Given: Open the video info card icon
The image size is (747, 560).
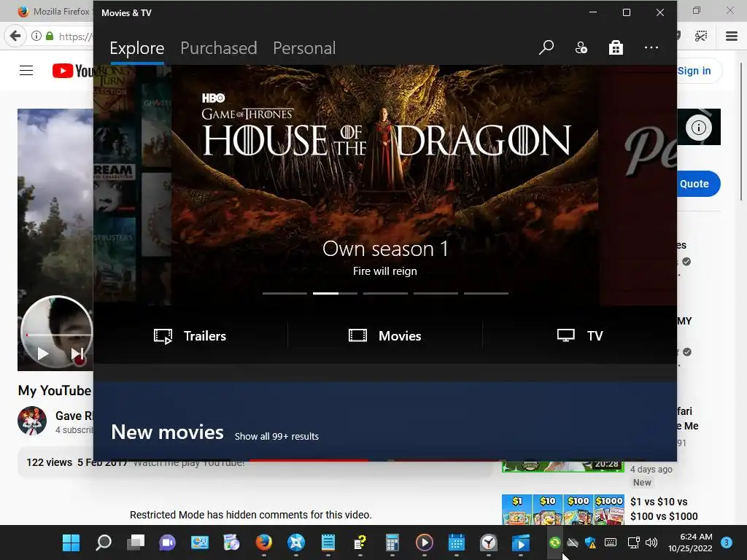Looking at the screenshot, I should pyautogui.click(x=698, y=128).
